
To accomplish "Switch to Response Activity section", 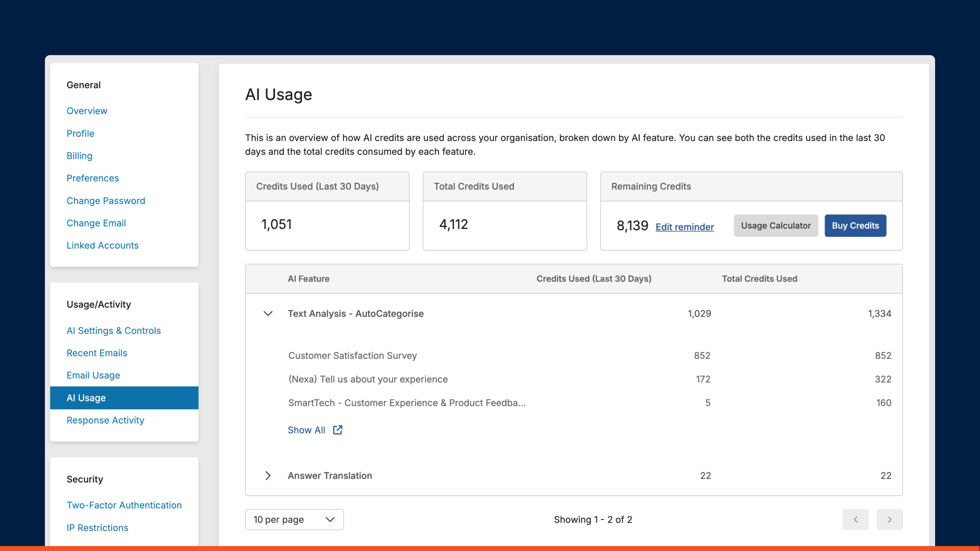I will point(105,420).
